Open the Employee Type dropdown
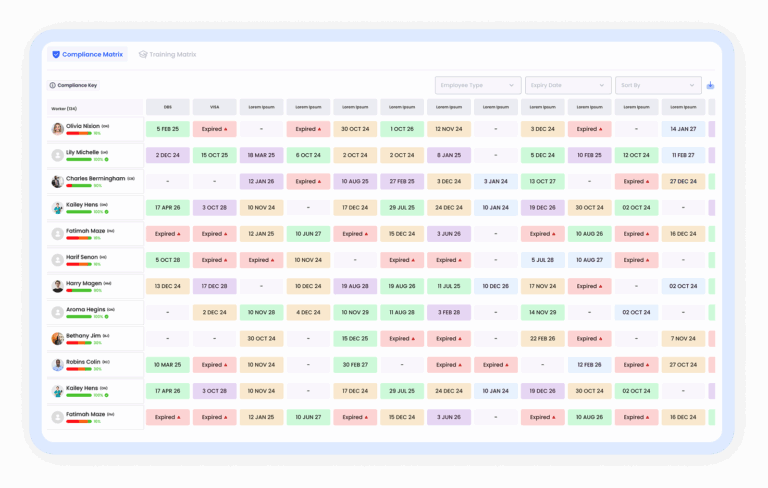This screenshot has height=488, width=768. [478, 86]
